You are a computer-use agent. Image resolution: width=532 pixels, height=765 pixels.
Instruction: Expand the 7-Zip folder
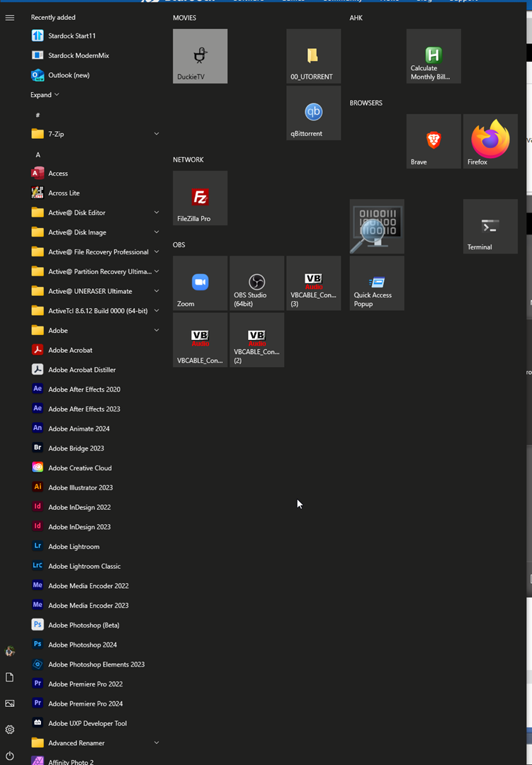click(x=96, y=134)
